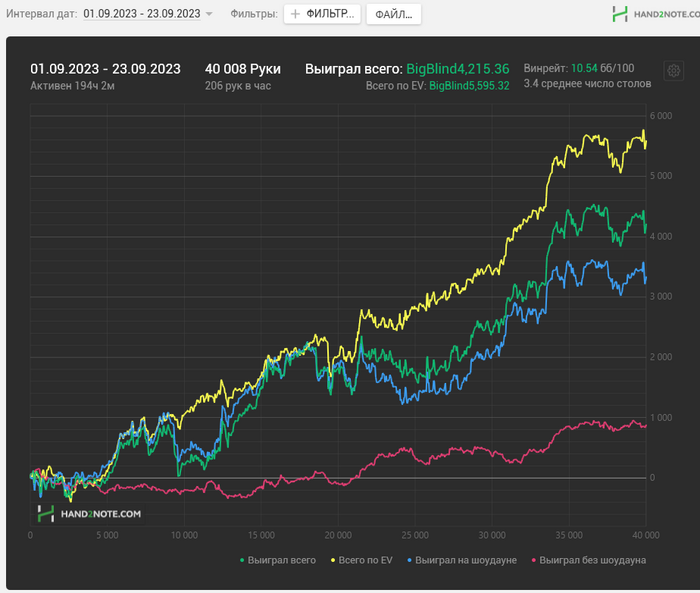This screenshot has height=593, width=700.
Task: Click the plus icon in the filter button
Action: 295,14
